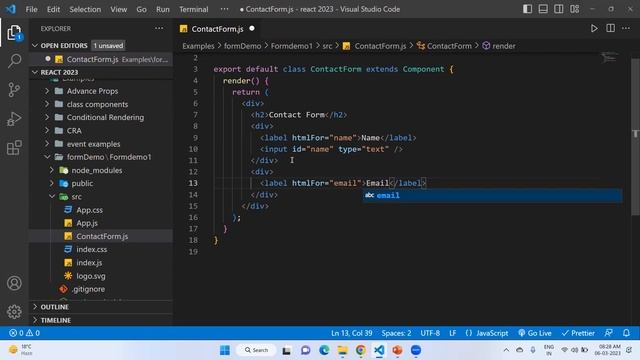Open editor More Actions menu
640x360 pixels.
[626, 29]
